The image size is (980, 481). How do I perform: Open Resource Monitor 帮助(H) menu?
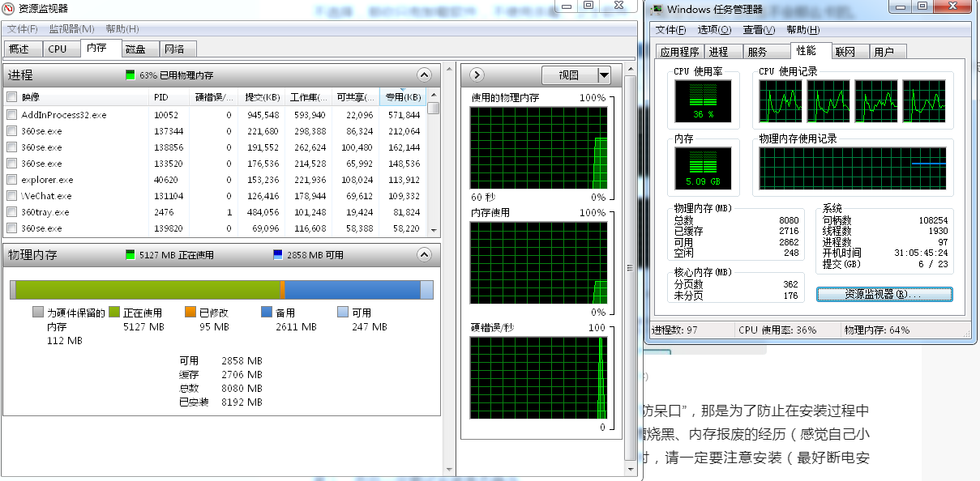point(122,29)
